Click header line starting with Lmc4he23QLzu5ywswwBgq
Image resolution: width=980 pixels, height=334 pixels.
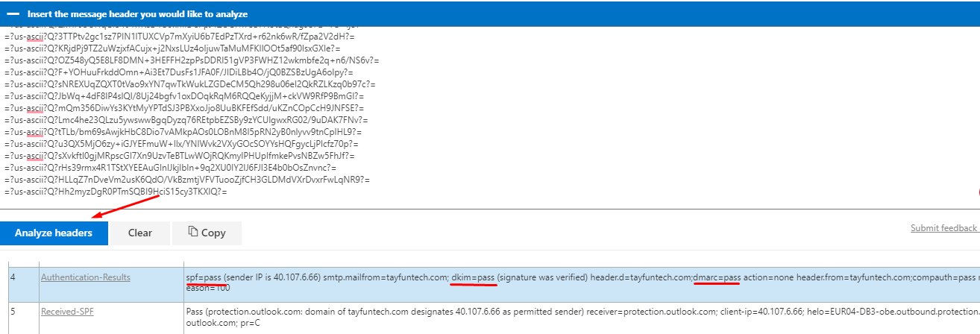[186, 120]
